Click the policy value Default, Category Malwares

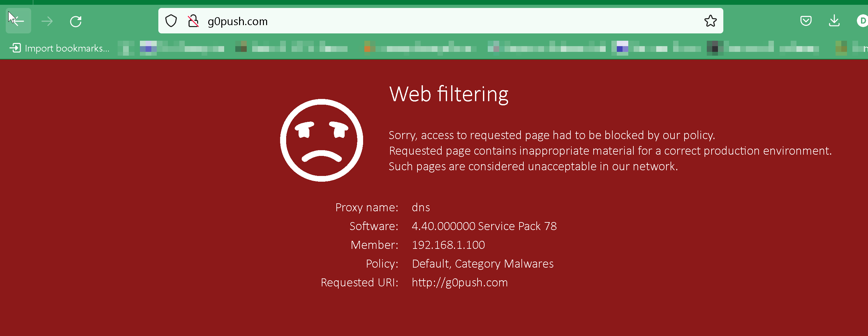pyautogui.click(x=483, y=263)
